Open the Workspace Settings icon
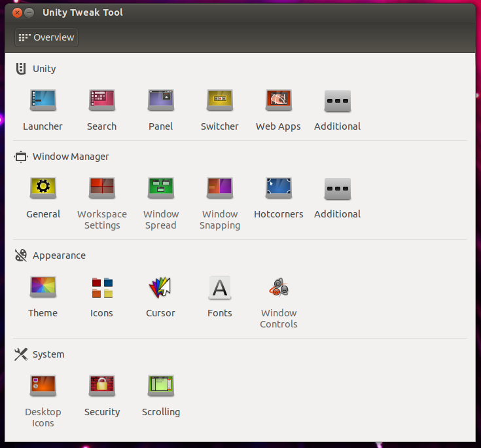Image resolution: width=481 pixels, height=448 pixels. tap(102, 187)
